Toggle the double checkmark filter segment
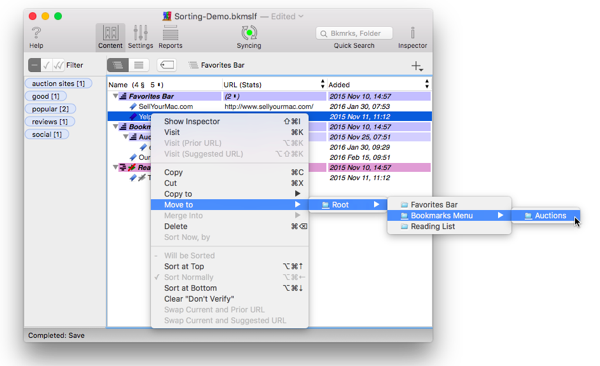This screenshot has height=366, width=600. (x=58, y=65)
